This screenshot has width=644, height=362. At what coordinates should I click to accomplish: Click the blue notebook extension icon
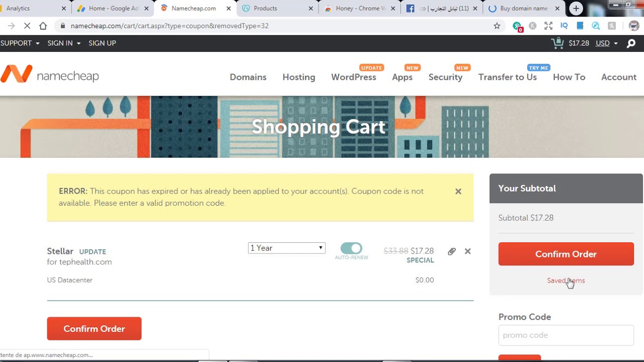[580, 26]
